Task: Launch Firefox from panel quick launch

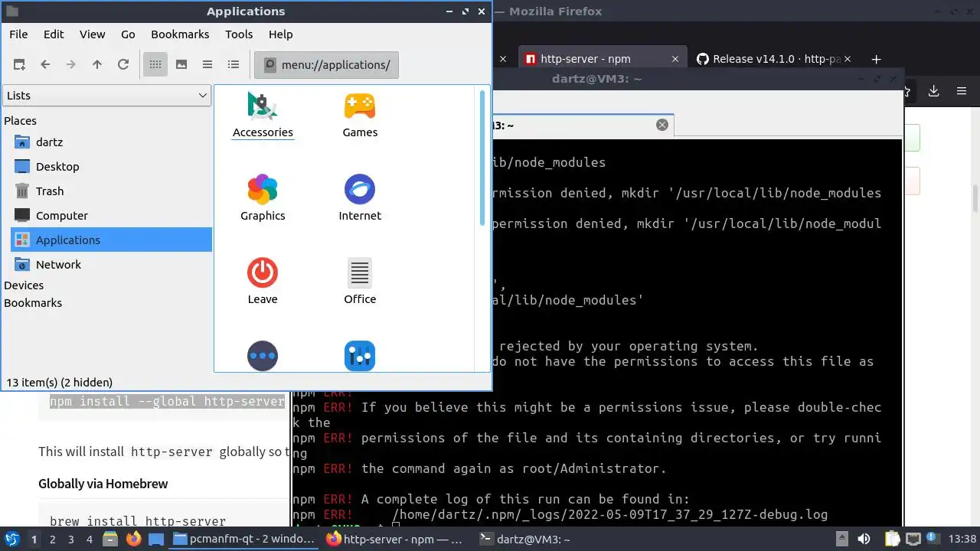Action: click(133, 539)
